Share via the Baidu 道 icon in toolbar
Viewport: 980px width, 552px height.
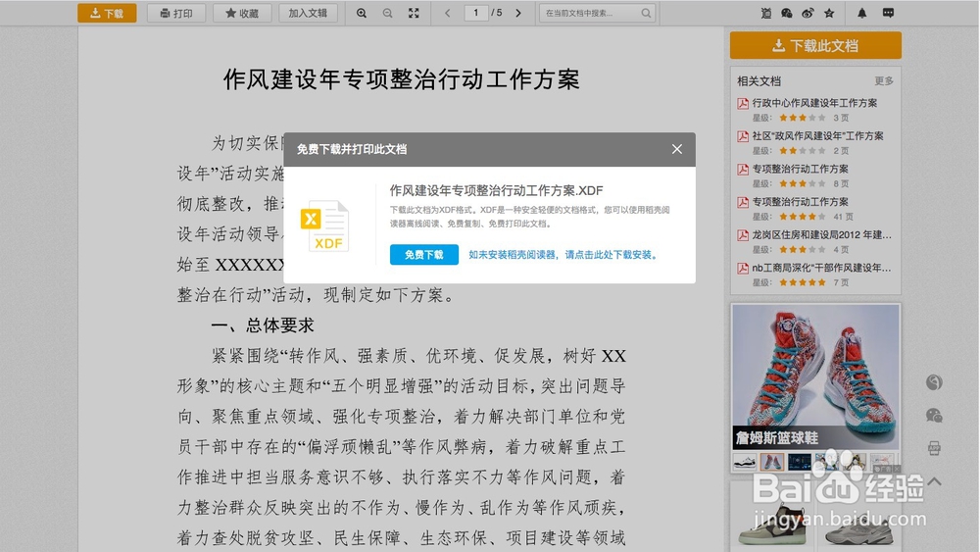tap(765, 13)
